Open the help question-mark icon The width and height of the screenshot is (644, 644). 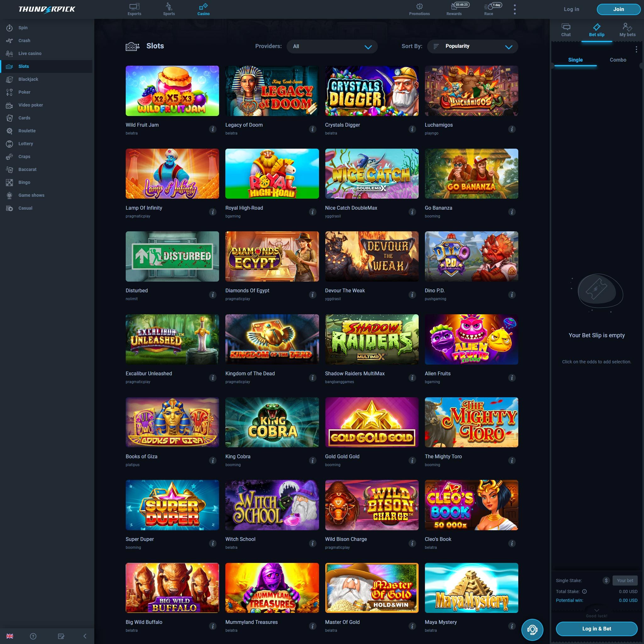pyautogui.click(x=33, y=636)
